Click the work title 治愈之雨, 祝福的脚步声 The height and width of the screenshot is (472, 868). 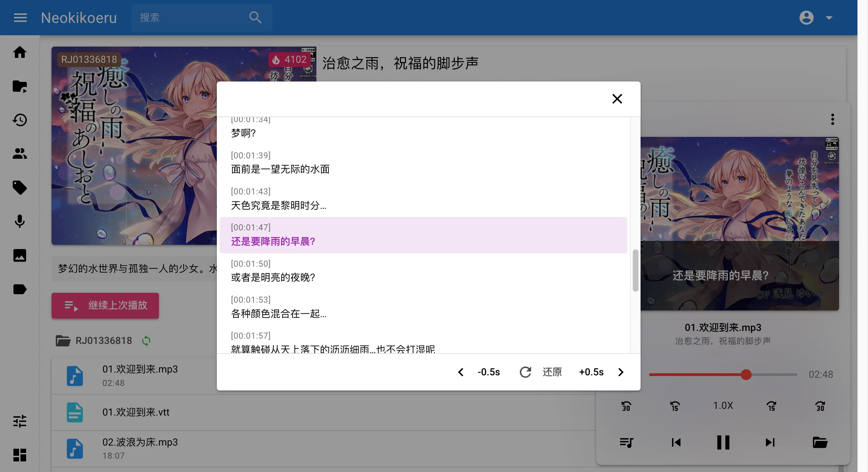400,63
